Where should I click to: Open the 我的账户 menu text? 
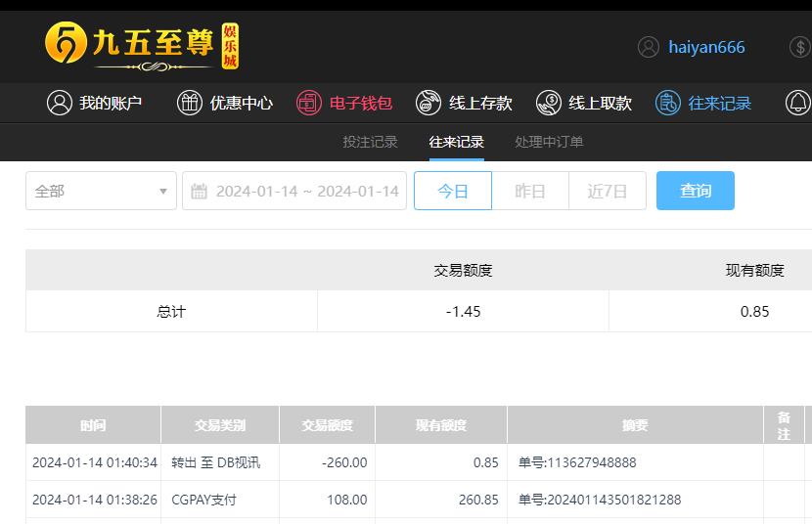[x=111, y=103]
